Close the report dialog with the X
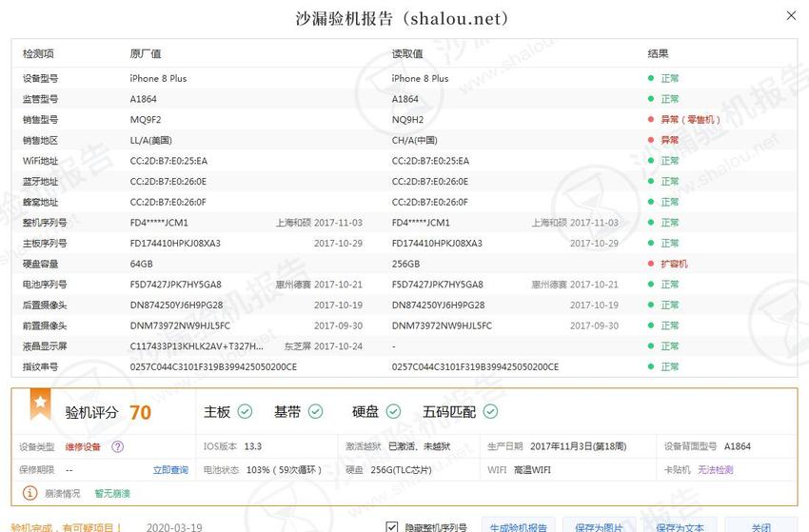 [x=791, y=15]
